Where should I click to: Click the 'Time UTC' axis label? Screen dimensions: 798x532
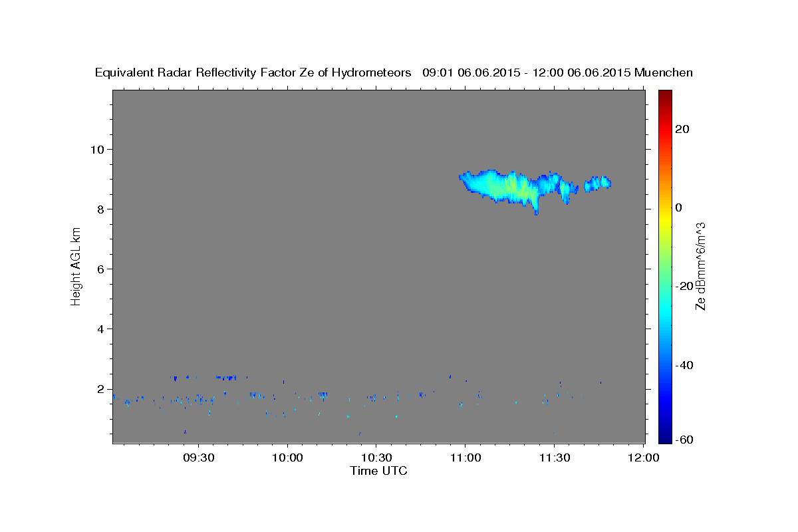(378, 471)
